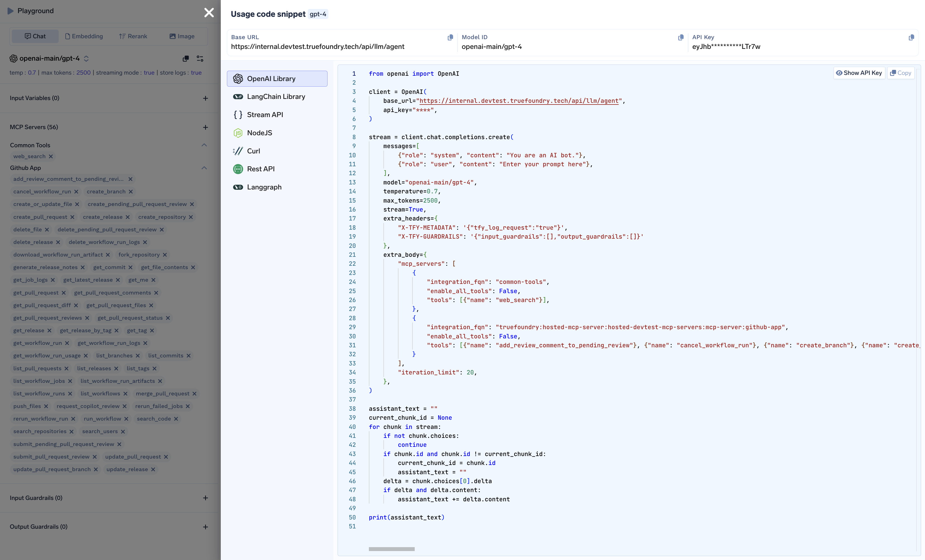Collapse the Github App group
The image size is (925, 560).
(x=204, y=168)
